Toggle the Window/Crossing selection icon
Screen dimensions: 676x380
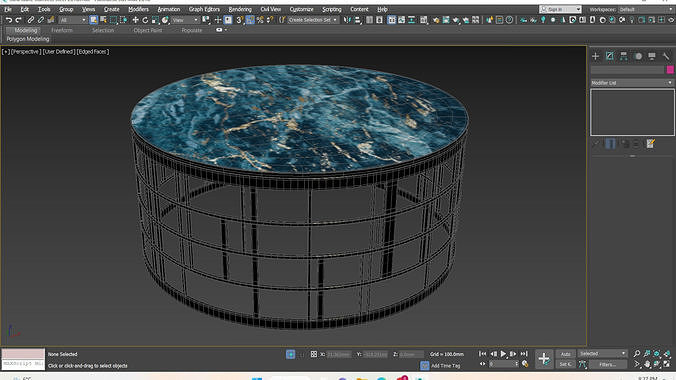pyautogui.click(x=123, y=20)
